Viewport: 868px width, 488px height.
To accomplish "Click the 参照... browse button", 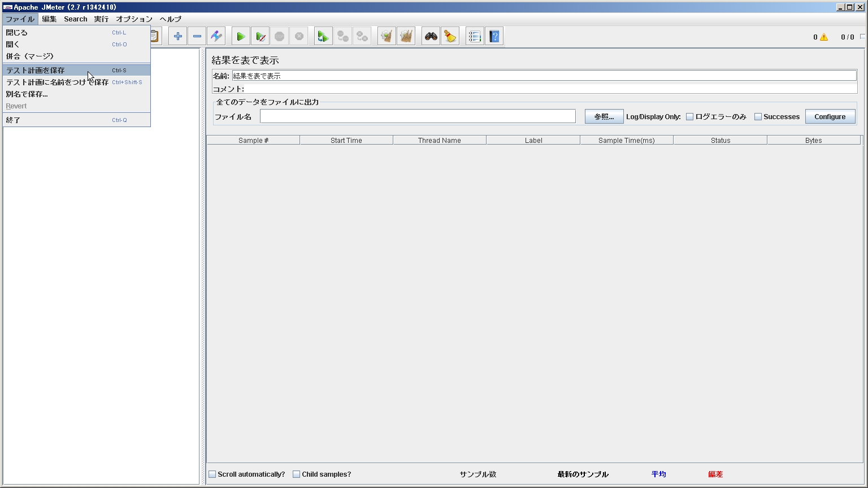I will tap(604, 117).
